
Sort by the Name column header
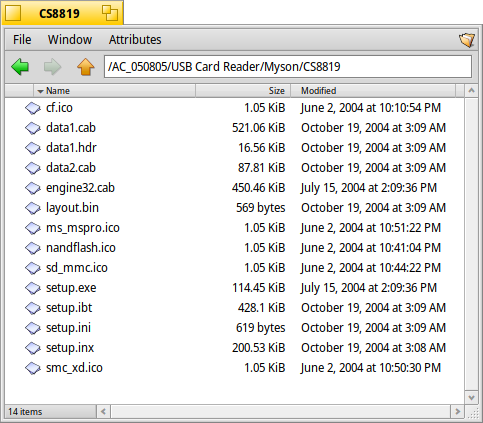click(114, 91)
